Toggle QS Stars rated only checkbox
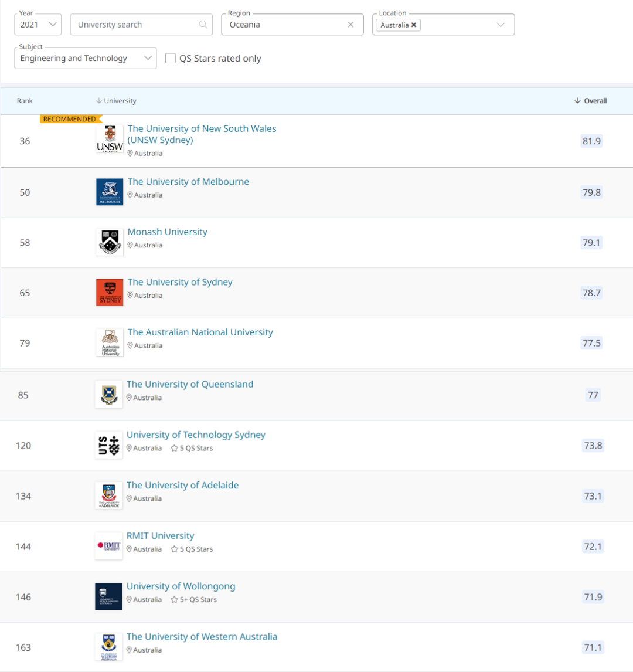633x672 pixels. [x=171, y=58]
